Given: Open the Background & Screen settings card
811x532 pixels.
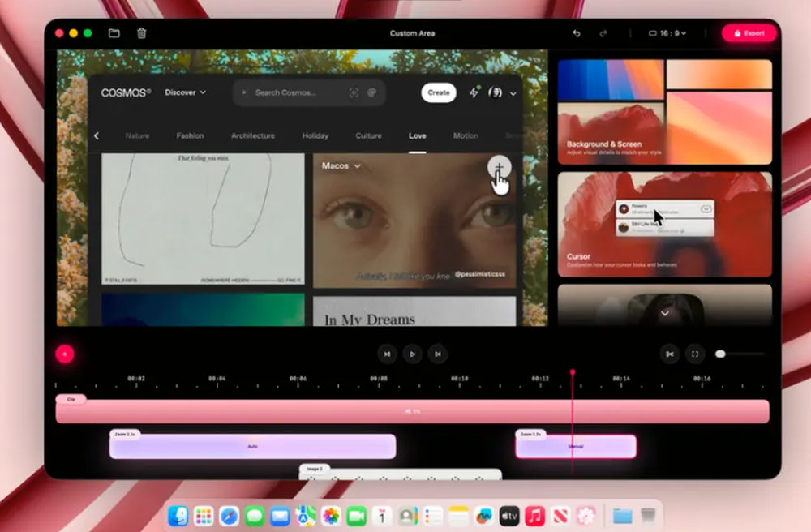Looking at the screenshot, I should click(663, 109).
